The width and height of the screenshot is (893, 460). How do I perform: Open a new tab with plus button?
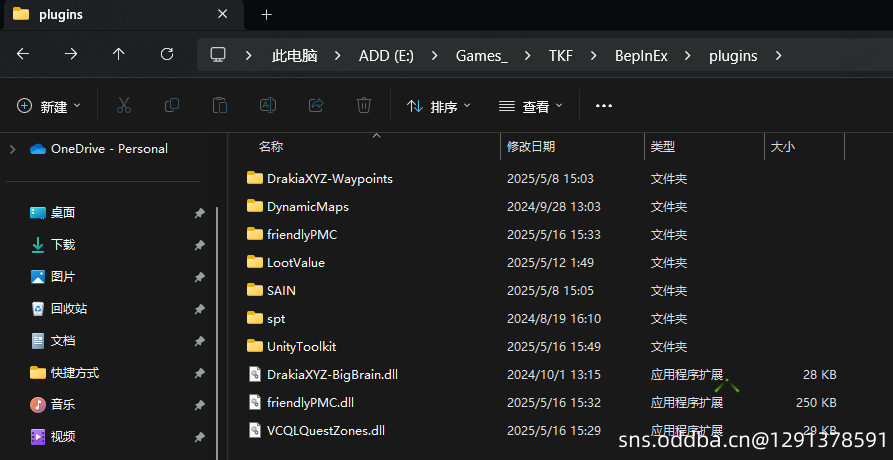pos(267,15)
